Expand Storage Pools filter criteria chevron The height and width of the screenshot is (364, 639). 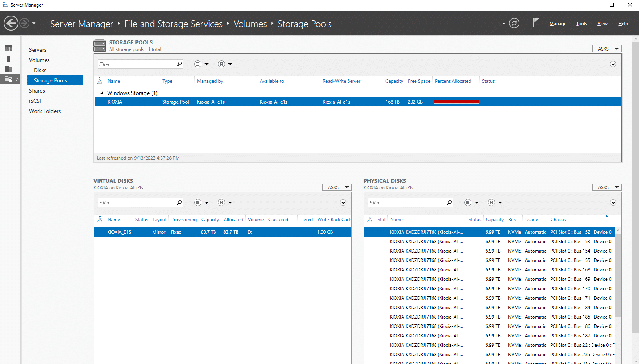(x=613, y=64)
